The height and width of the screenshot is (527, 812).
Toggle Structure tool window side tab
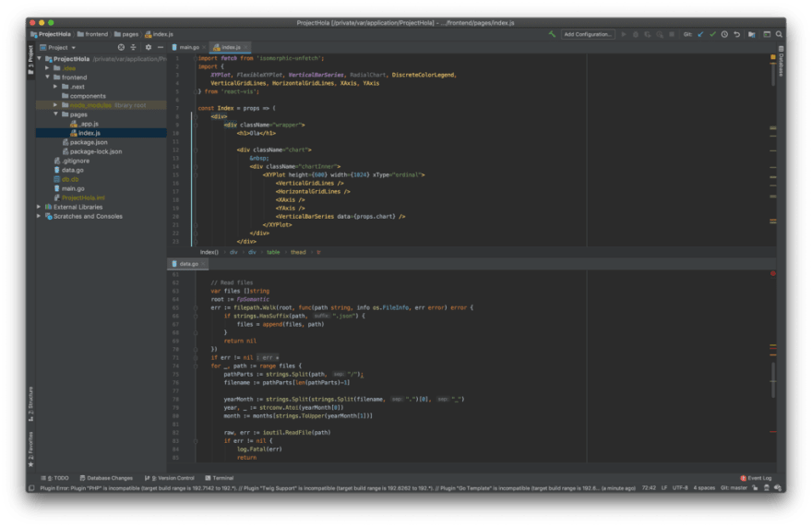(30, 404)
